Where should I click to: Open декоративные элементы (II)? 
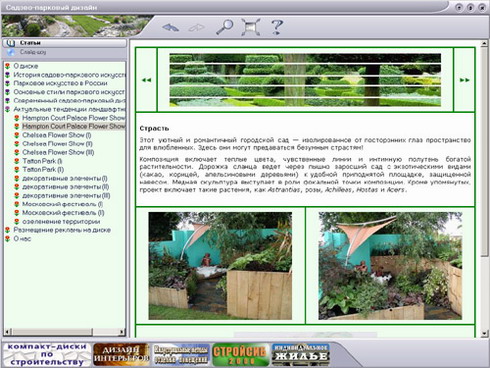pyautogui.click(x=66, y=187)
